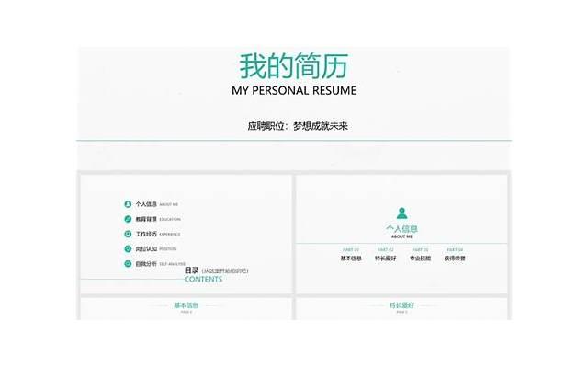Click the 目录 heading text
The image size is (588, 368).
(x=191, y=270)
